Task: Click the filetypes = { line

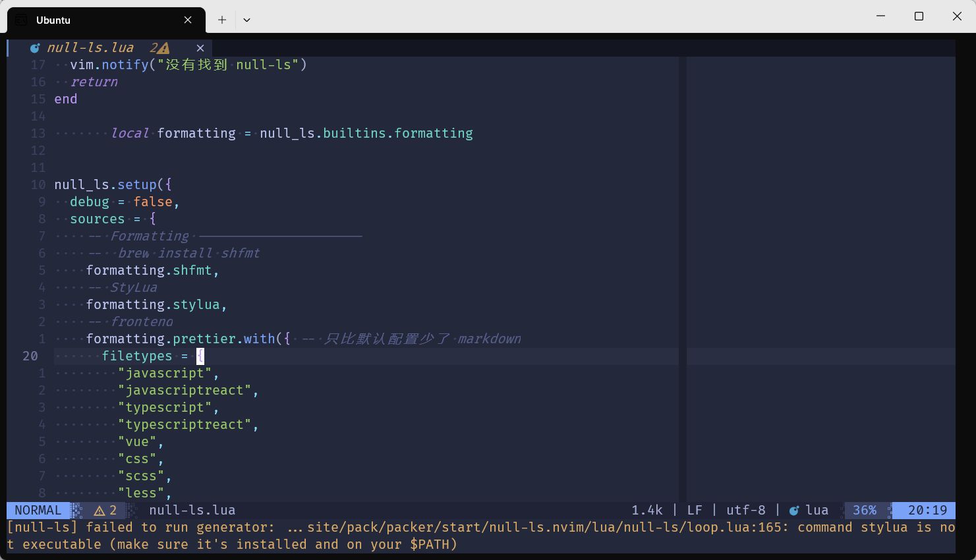Action: (153, 356)
